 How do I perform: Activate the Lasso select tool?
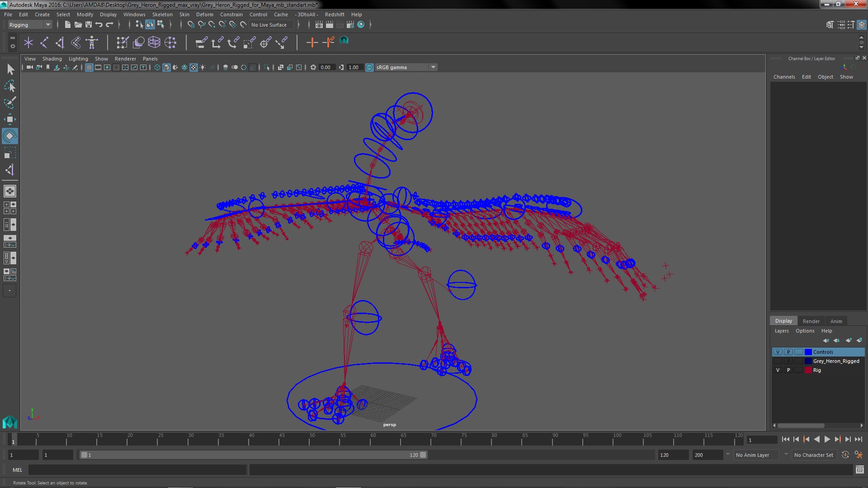click(9, 86)
